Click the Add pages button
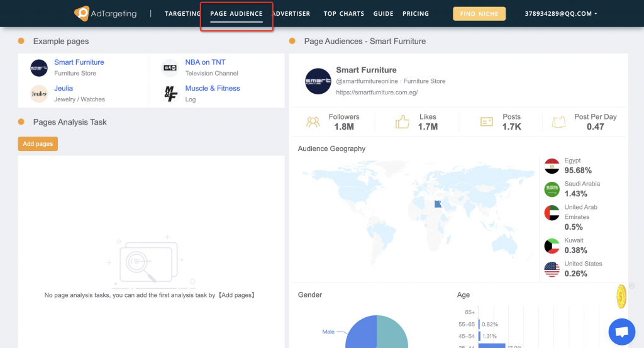This screenshot has height=348, width=644. pyautogui.click(x=38, y=144)
